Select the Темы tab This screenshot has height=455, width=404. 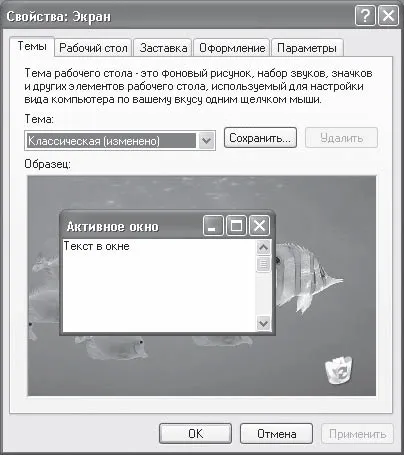[32, 46]
